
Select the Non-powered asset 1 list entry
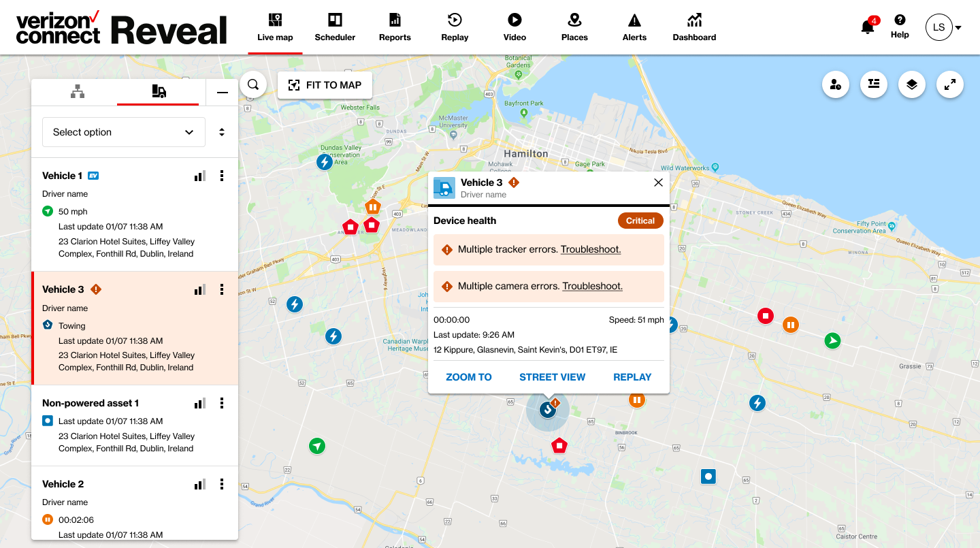[x=135, y=425]
